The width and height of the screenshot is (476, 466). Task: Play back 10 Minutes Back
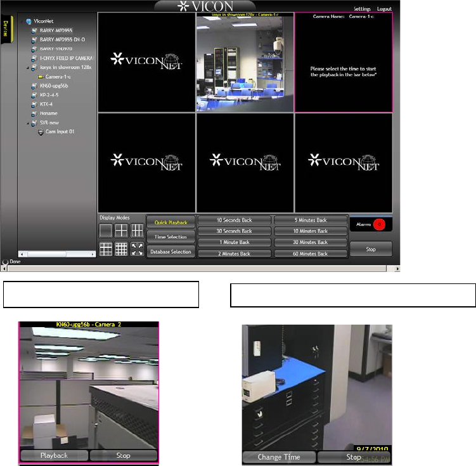pos(311,231)
